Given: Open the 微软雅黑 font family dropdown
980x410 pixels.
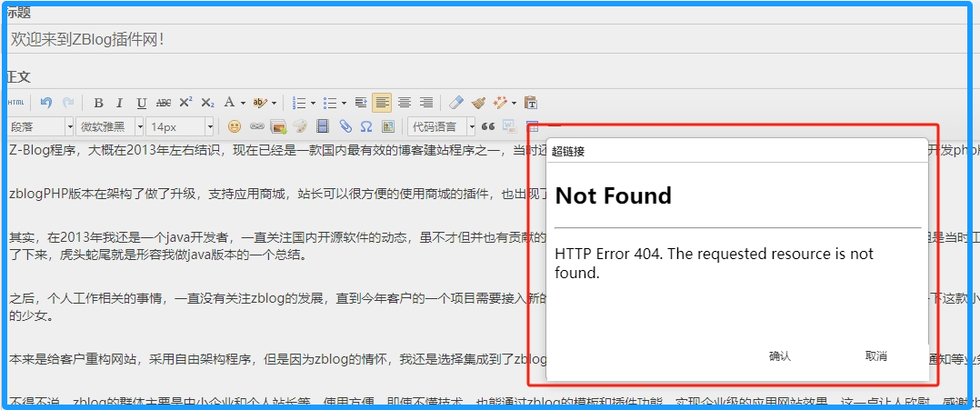Looking at the screenshot, I should 139,126.
